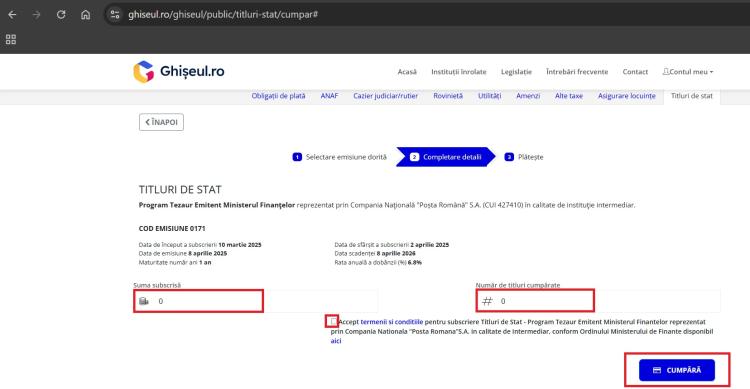
Task: Click the TITLURI DE STAT heading
Action: coord(180,189)
